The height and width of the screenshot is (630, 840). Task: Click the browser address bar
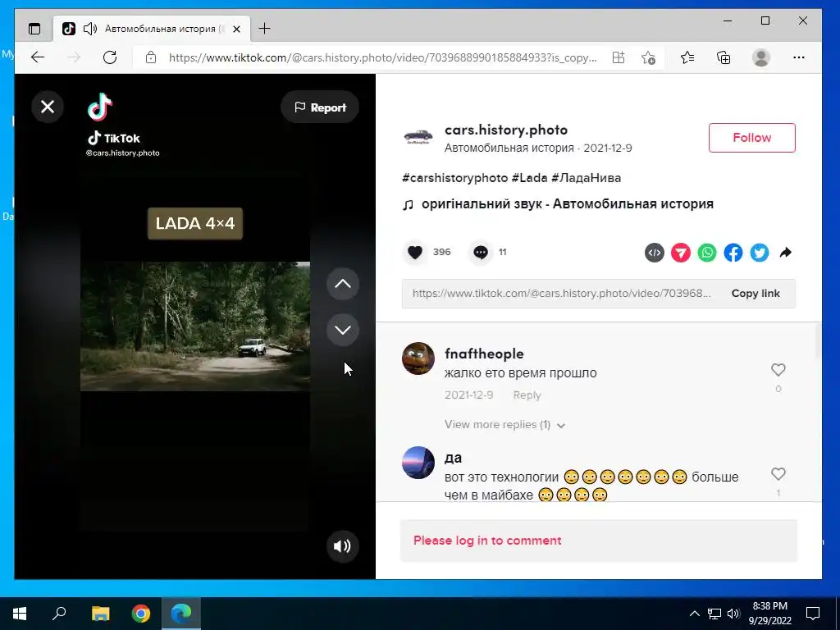pos(382,57)
